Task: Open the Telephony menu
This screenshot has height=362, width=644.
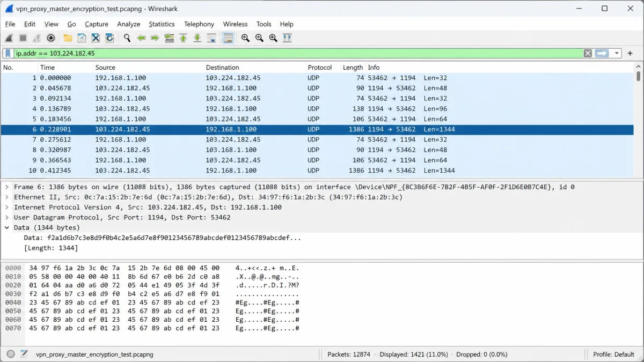Action: (x=199, y=24)
